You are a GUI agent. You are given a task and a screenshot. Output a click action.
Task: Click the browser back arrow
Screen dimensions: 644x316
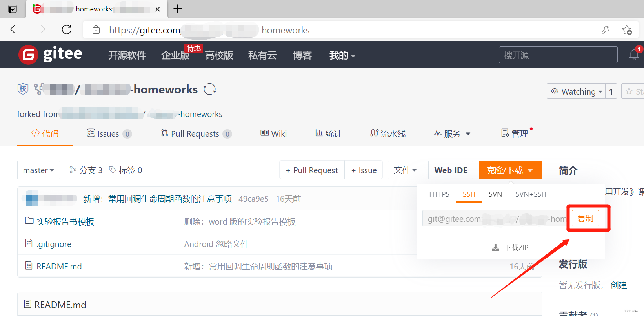tap(15, 29)
